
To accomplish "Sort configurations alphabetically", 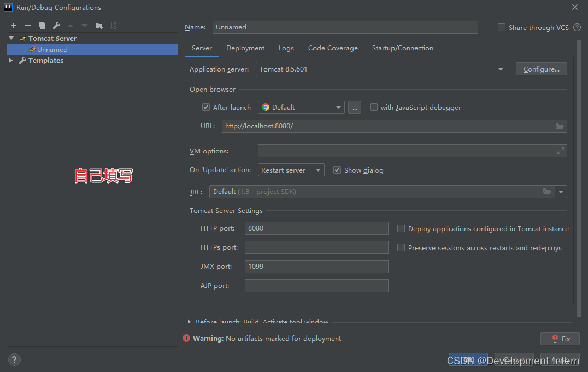I will (113, 26).
